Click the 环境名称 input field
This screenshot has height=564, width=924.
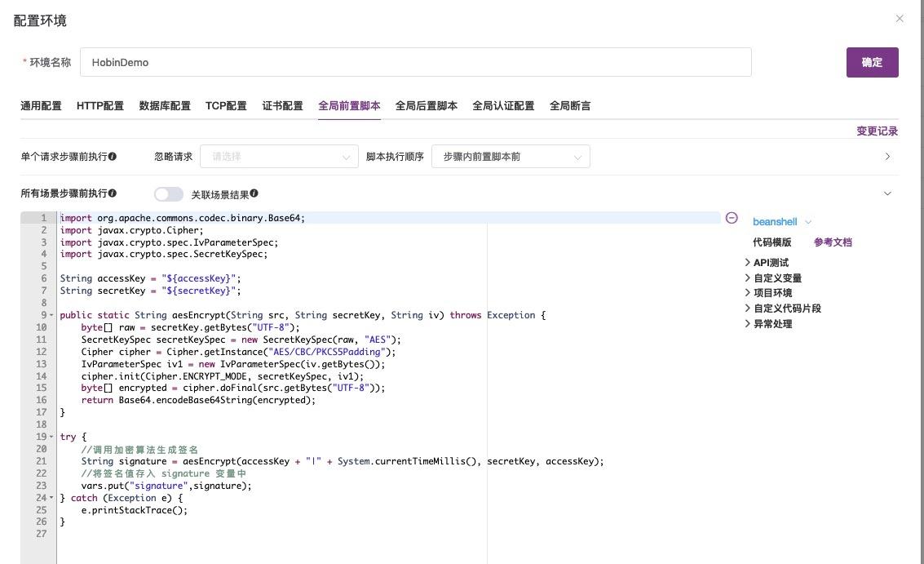(326, 61)
